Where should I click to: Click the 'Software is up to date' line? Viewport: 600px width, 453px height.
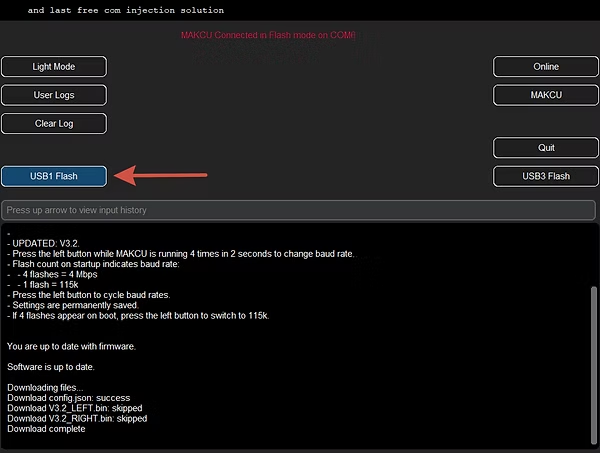click(61, 366)
